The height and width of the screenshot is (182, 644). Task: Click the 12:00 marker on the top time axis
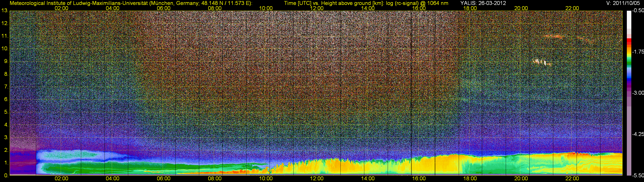pos(317,8)
